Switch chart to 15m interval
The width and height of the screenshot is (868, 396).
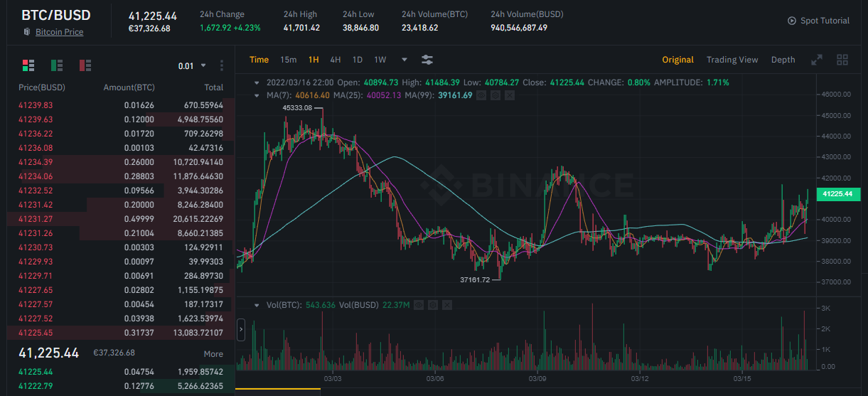tap(288, 60)
